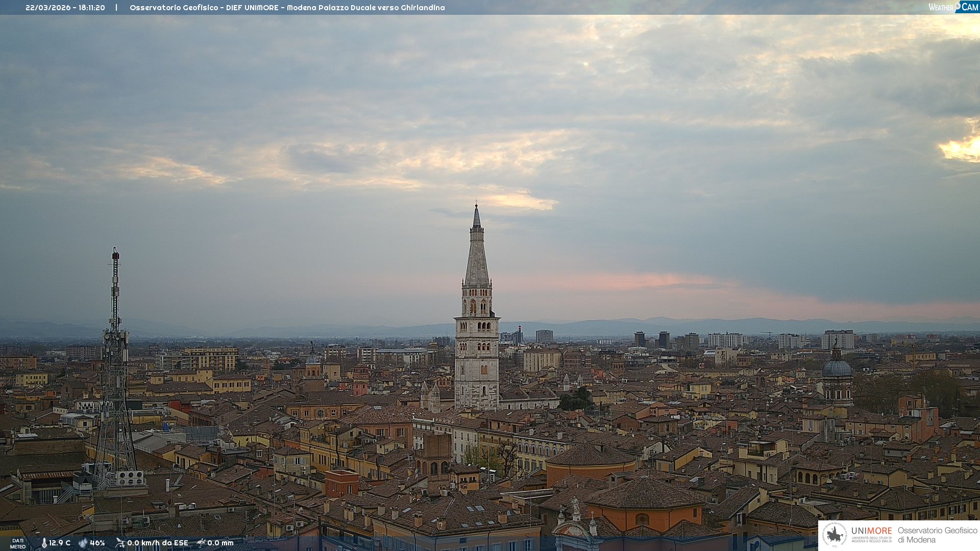The image size is (980, 551).
Task: Click the thermometer temperature icon
Action: tap(44, 543)
